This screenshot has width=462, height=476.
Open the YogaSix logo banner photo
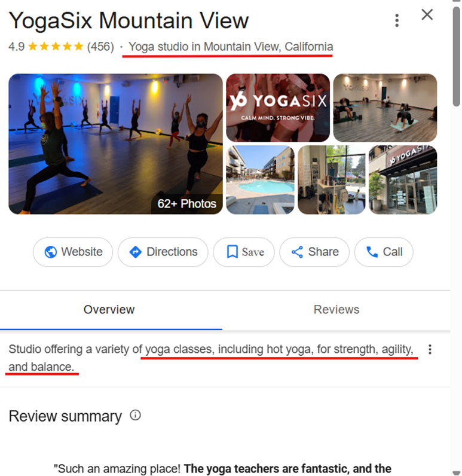click(x=278, y=108)
